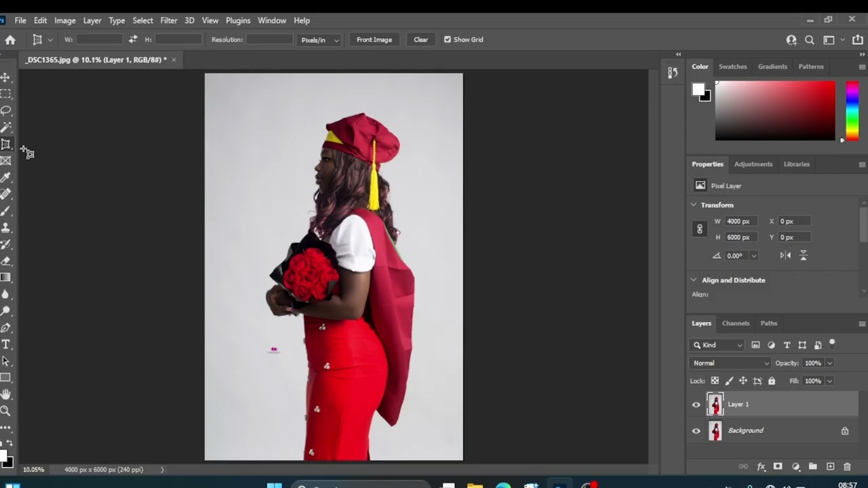
Task: Click in the color picker field
Action: click(x=775, y=110)
